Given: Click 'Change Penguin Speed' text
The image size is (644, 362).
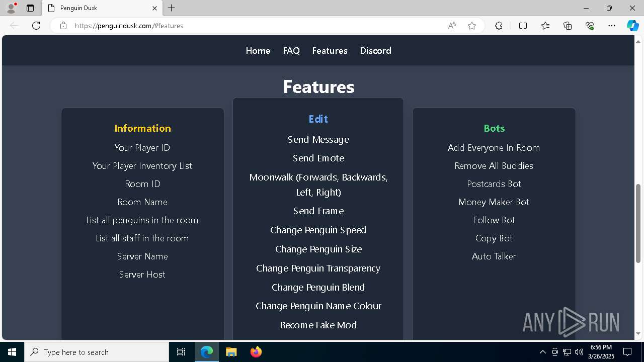Looking at the screenshot, I should [318, 230].
